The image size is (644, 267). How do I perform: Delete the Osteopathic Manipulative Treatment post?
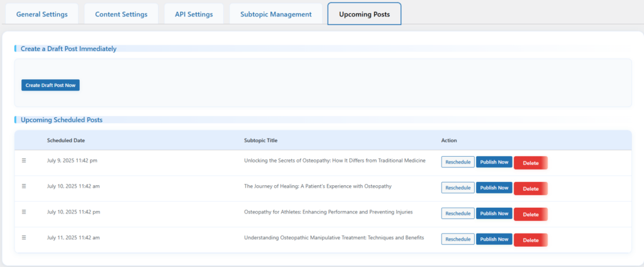coord(531,240)
